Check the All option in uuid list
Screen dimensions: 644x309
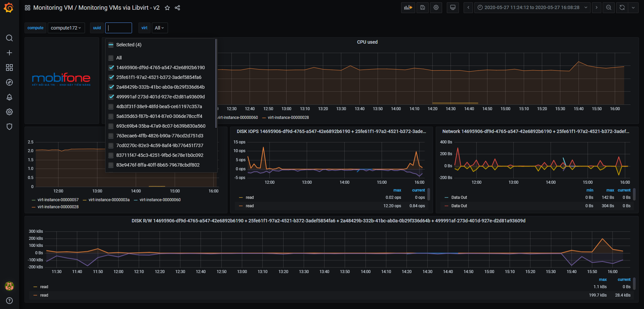[x=111, y=58]
